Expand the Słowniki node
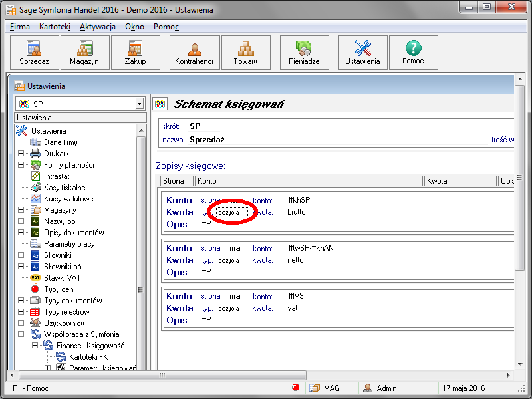Viewport: 532px width, 399px height. coord(21,255)
